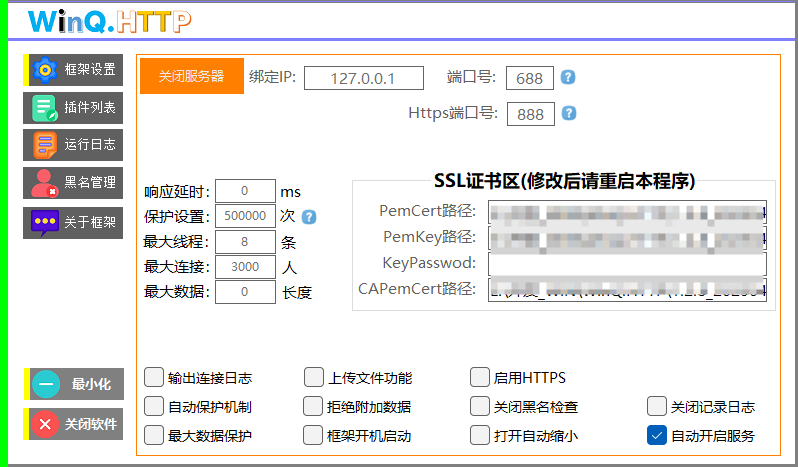This screenshot has width=798, height=467.
Task: Enable 自动保护机制 checkbox
Action: coord(154,406)
